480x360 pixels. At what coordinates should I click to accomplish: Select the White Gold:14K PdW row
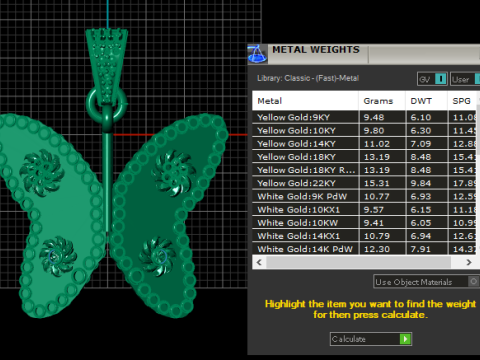coord(364,249)
